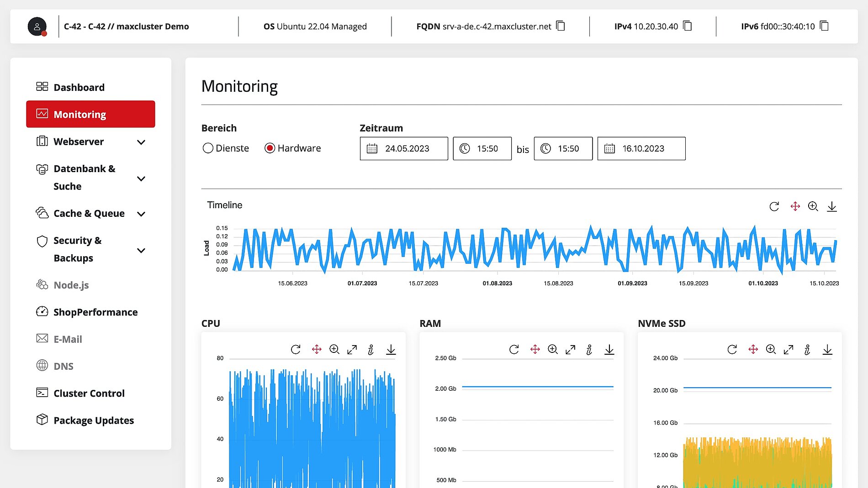
Task: Open the Dashboard page
Action: click(x=79, y=87)
